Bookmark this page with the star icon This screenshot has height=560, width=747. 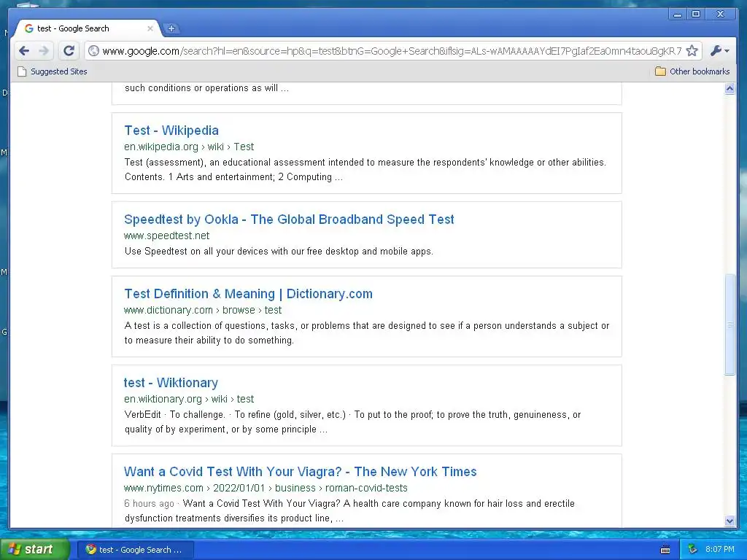[x=692, y=50]
